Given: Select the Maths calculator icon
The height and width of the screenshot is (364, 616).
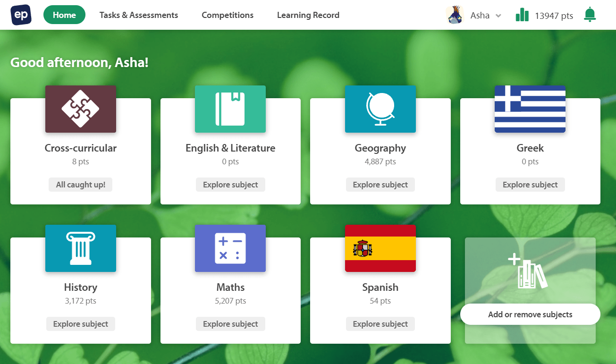Looking at the screenshot, I should 230,248.
